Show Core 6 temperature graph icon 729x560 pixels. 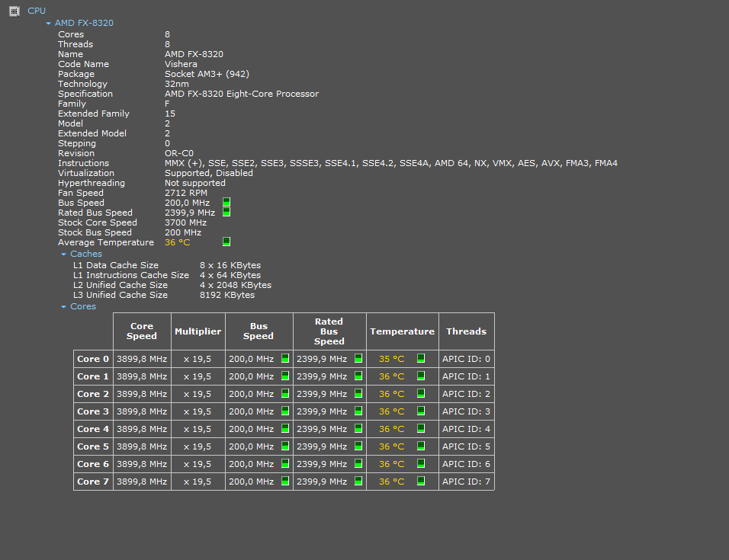(421, 463)
